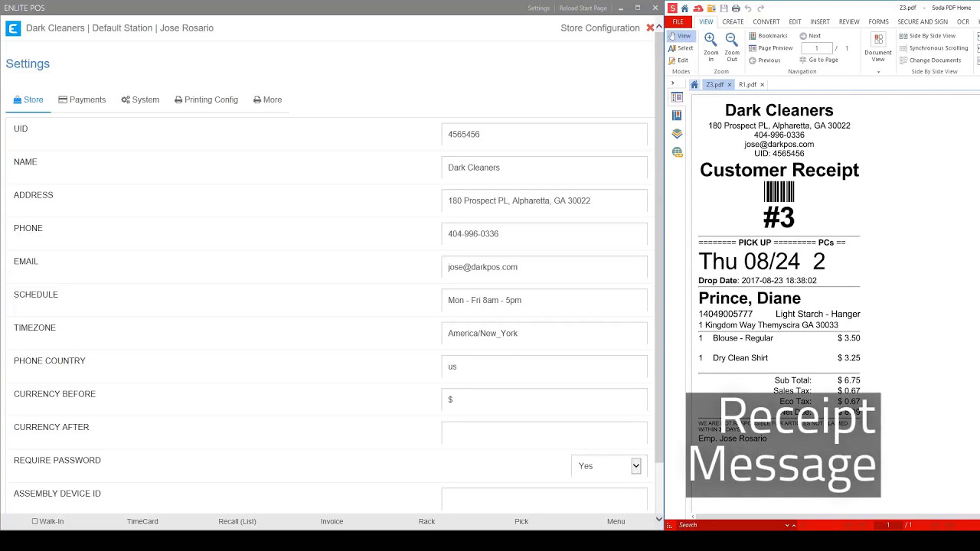Viewport: 980px width, 551px height.
Task: Go to Next page
Action: pos(810,36)
